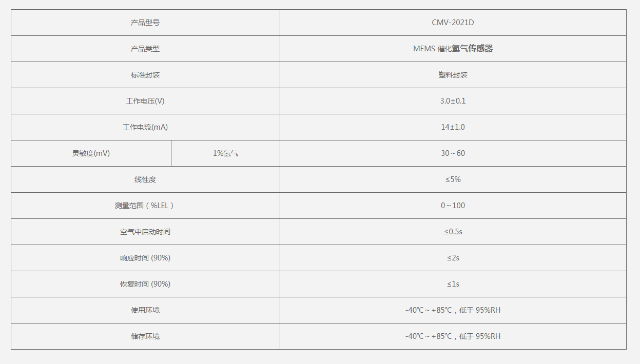Select the 工作电流(mA) label

(x=145, y=127)
